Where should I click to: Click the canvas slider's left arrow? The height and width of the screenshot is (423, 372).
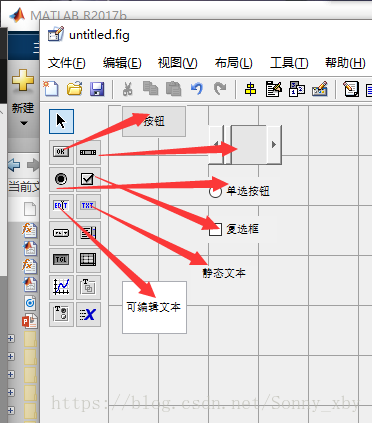216,145
